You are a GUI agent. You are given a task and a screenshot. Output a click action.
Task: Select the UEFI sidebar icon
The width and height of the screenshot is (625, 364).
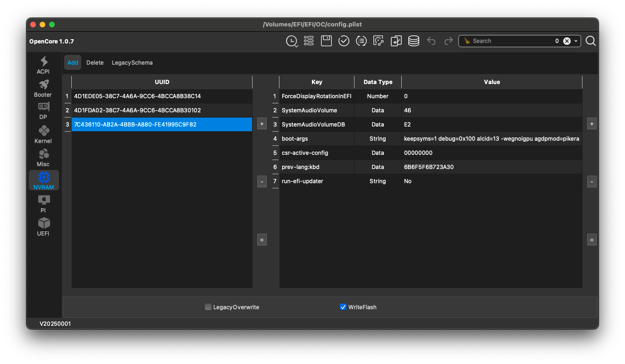coord(43,227)
